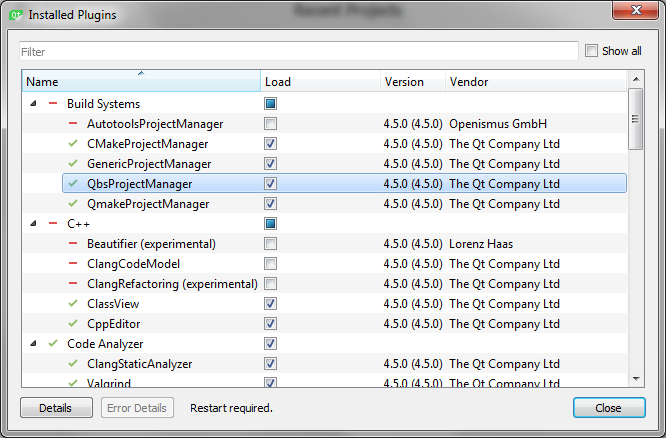Screen dimensions: 666x438
Task: Click red dash icon beside AutotoolsProjectManager
Action: pos(72,124)
